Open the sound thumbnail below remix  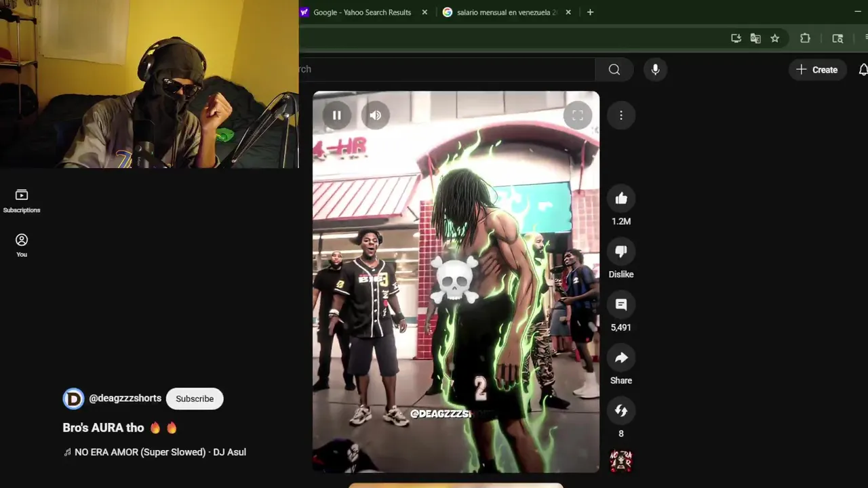click(621, 461)
